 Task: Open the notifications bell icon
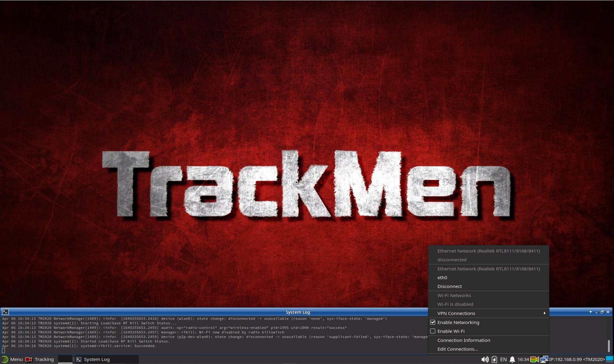pos(512,359)
